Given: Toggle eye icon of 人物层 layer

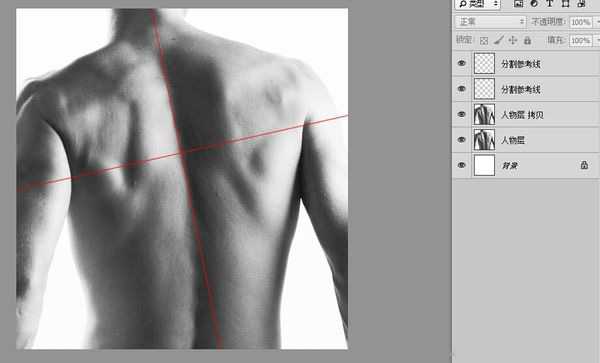Looking at the screenshot, I should pyautogui.click(x=461, y=140).
